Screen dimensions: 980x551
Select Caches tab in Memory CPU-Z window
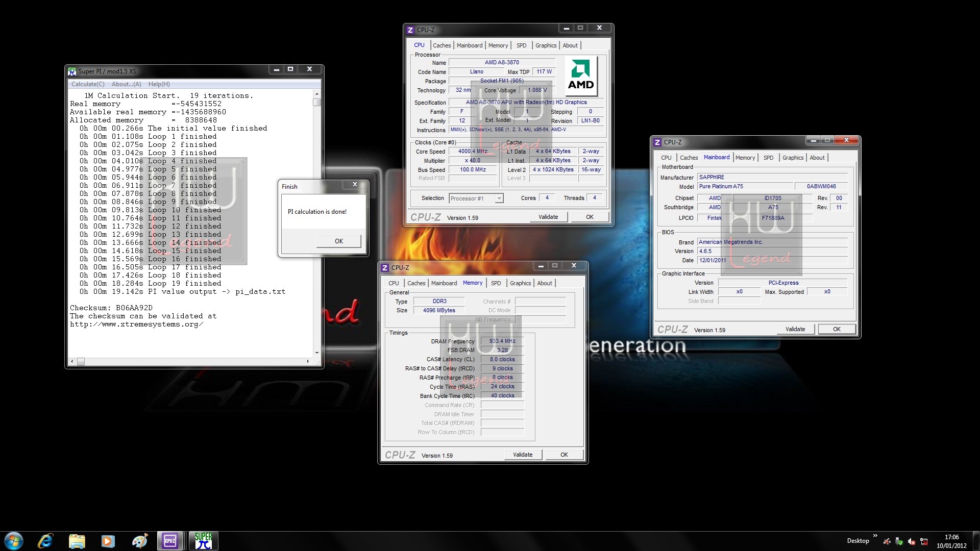416,283
